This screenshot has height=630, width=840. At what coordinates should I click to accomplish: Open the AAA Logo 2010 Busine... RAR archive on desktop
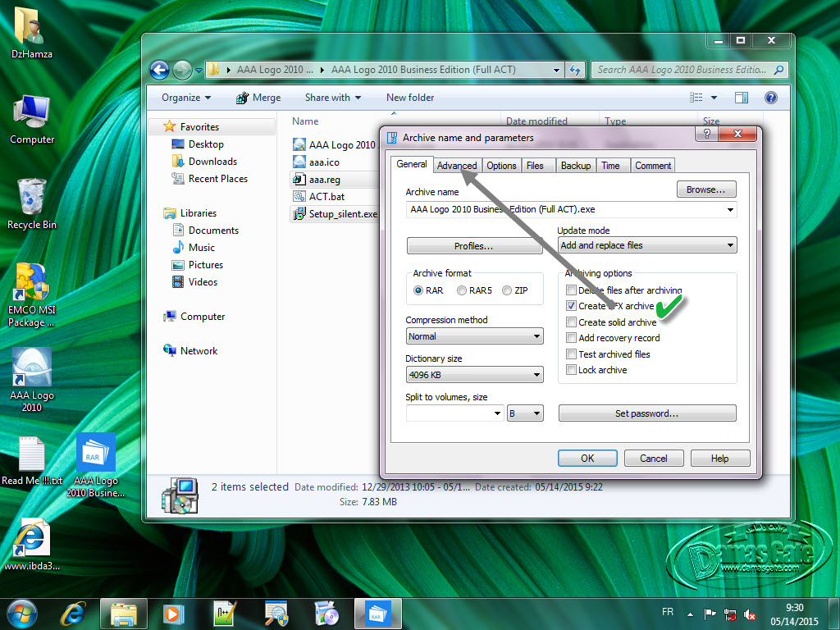click(x=95, y=465)
